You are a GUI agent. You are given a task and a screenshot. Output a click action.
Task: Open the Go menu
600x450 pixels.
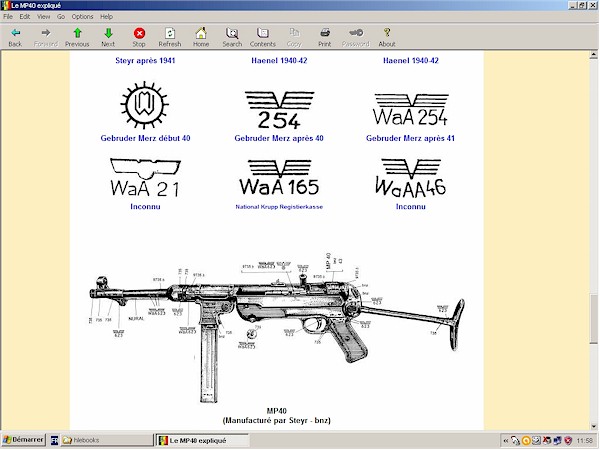(x=61, y=16)
